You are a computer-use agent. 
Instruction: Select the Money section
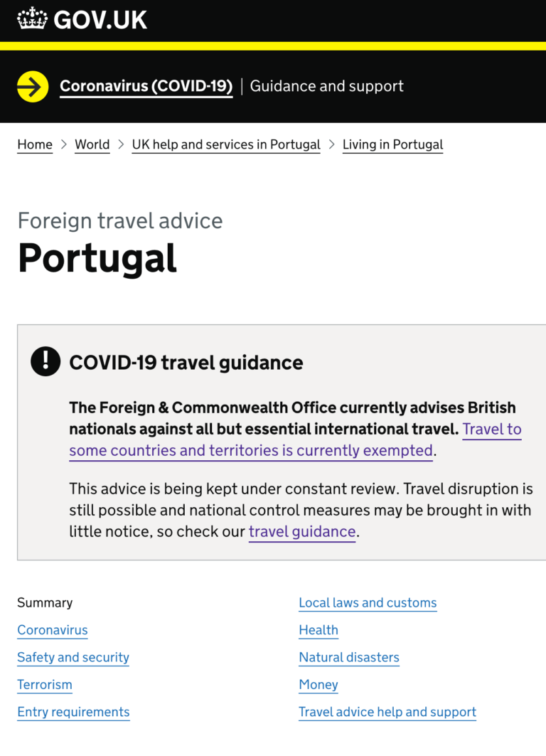click(x=318, y=684)
